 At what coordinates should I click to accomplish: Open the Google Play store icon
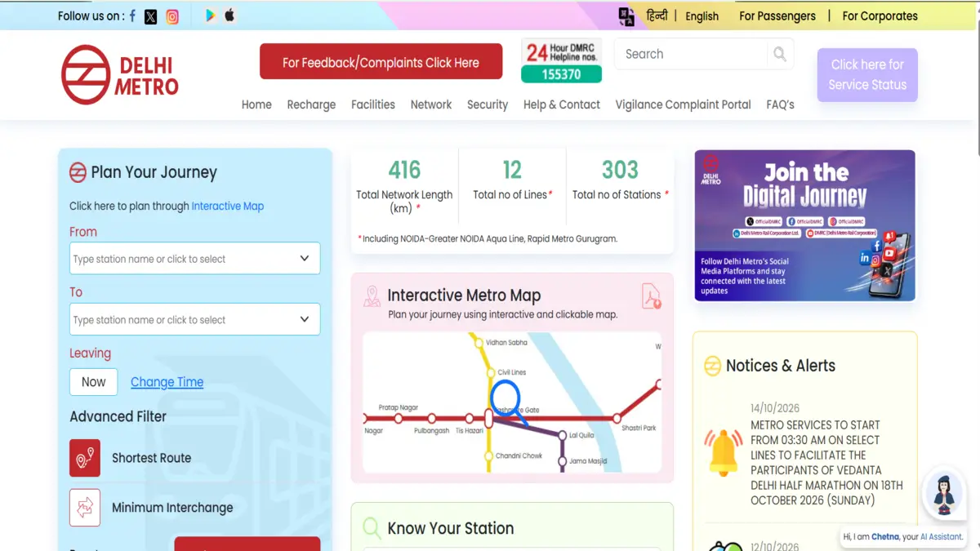211,16
